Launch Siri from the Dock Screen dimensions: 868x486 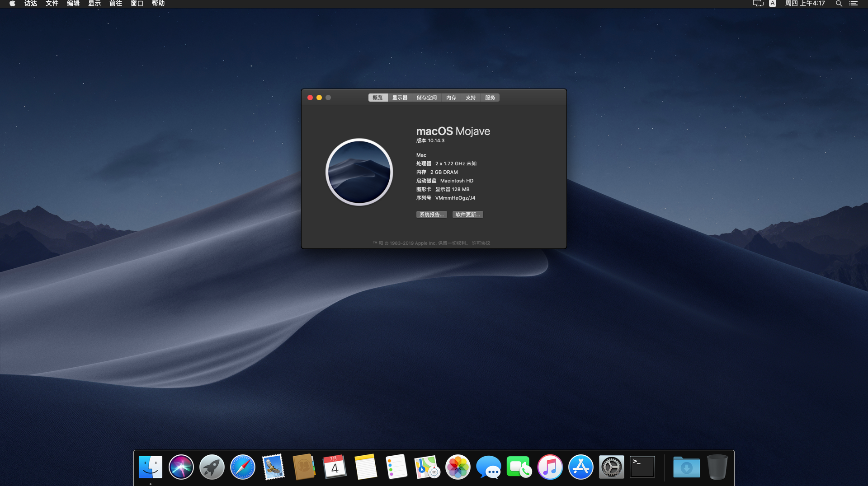coord(181,467)
